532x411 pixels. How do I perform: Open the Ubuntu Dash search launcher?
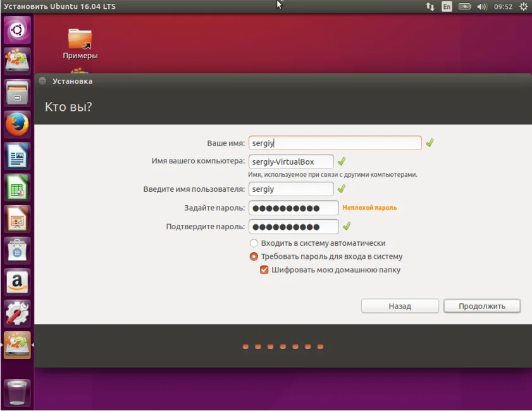pos(17,30)
